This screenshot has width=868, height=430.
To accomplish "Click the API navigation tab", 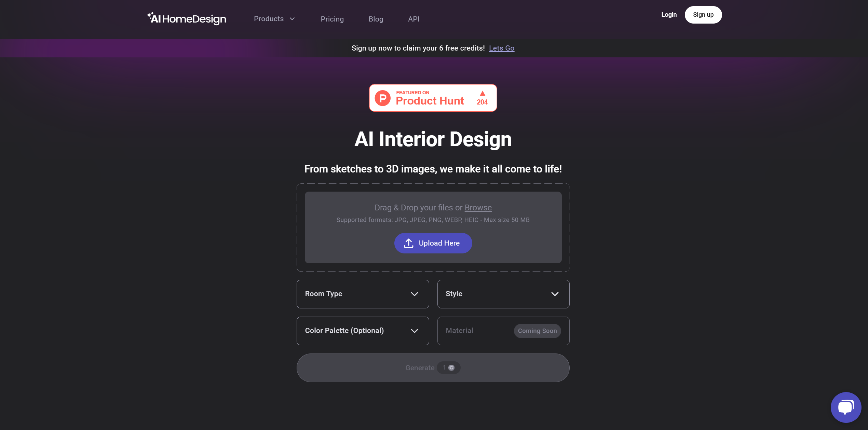I will click(x=413, y=19).
